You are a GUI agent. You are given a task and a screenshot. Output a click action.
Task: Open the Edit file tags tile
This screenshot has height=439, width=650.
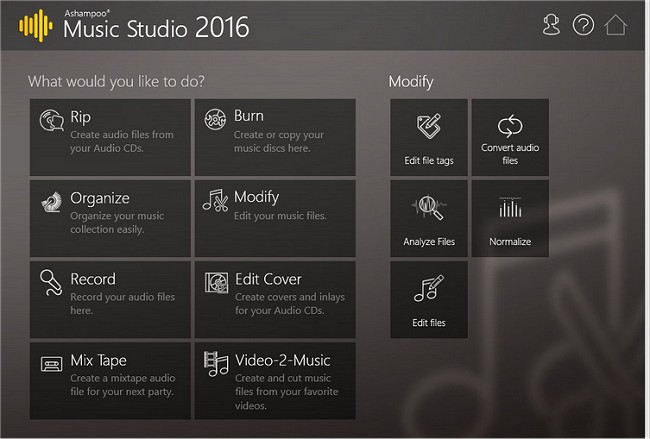pyautogui.click(x=429, y=137)
